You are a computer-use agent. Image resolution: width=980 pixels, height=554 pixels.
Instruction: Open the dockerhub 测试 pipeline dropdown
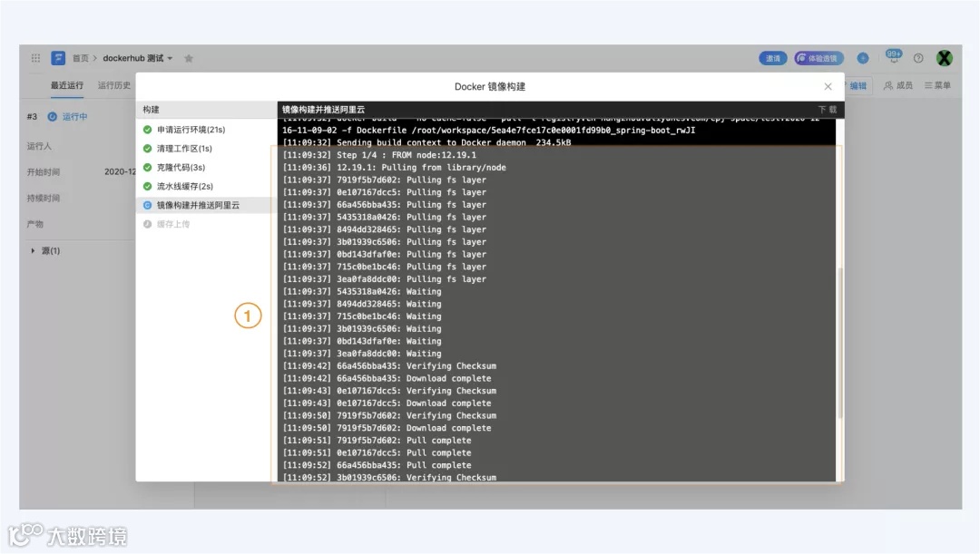138,58
